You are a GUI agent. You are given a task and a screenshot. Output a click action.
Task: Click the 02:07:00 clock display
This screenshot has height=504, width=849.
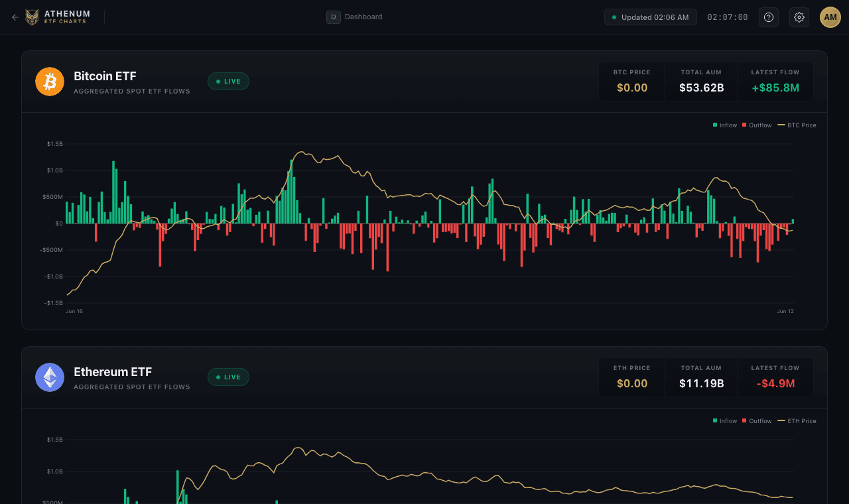(x=728, y=17)
